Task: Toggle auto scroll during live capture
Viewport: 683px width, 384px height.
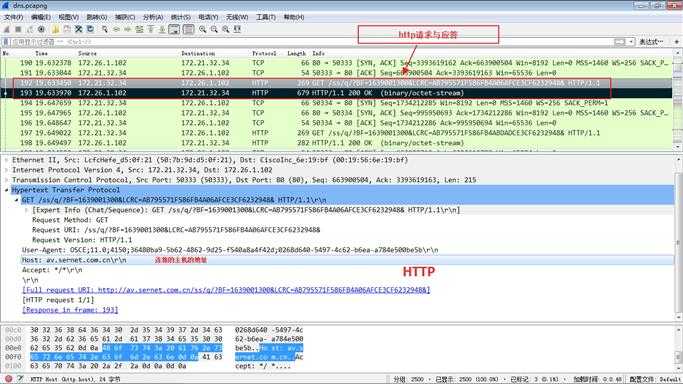Action: click(x=174, y=29)
